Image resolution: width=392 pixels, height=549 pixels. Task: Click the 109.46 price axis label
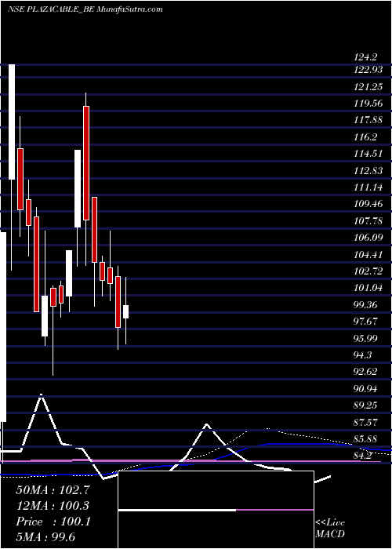pyautogui.click(x=368, y=204)
